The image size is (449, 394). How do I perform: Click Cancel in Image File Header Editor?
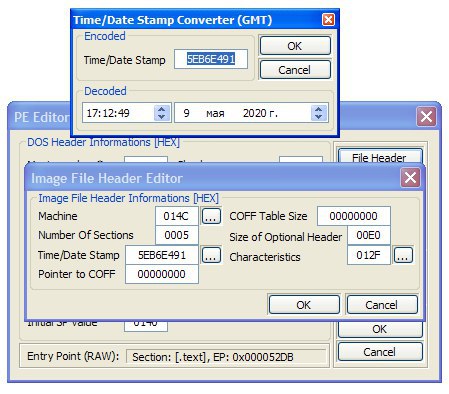tap(382, 305)
